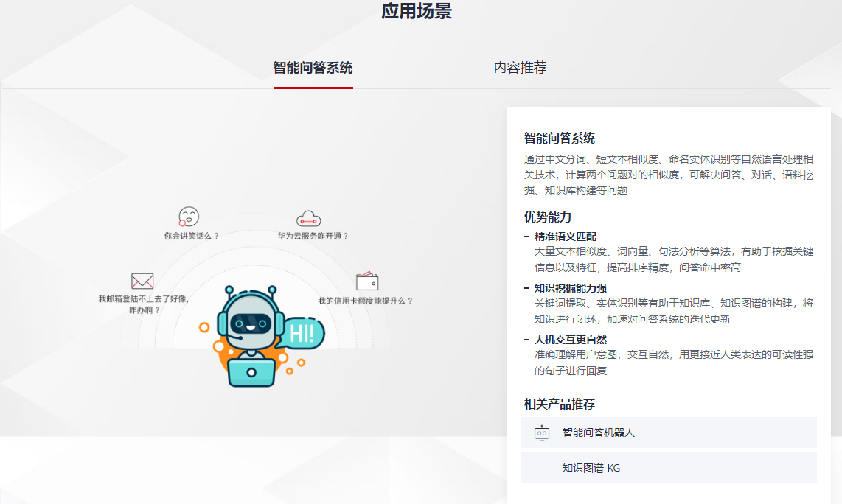
Task: Click the wallet credit card icon
Action: 367,281
